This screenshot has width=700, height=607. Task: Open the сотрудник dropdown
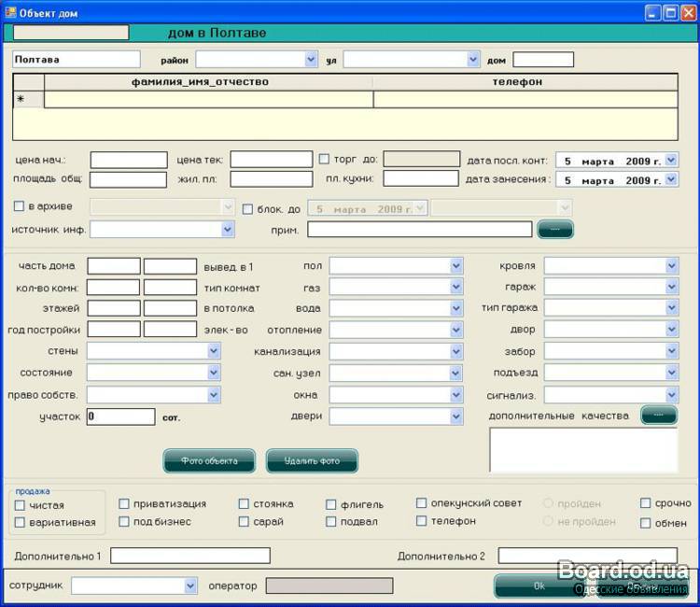(190, 586)
